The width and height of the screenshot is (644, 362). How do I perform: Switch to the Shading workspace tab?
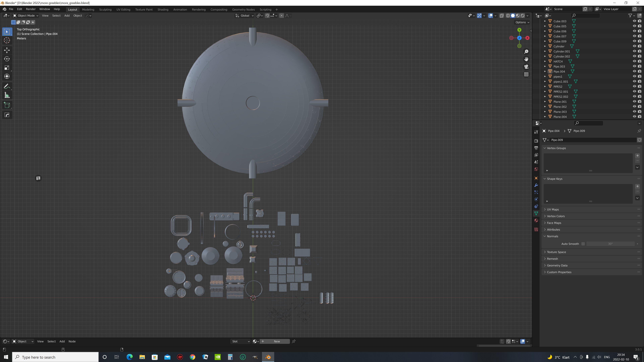pyautogui.click(x=163, y=10)
